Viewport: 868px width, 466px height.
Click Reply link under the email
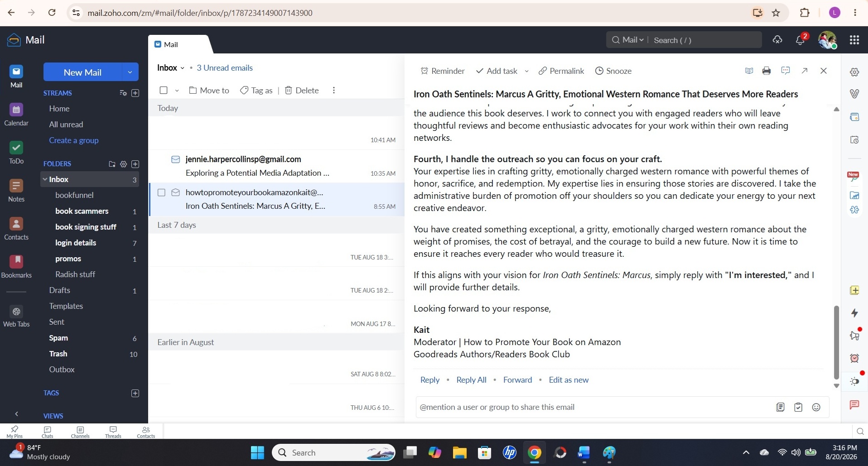tap(430, 380)
